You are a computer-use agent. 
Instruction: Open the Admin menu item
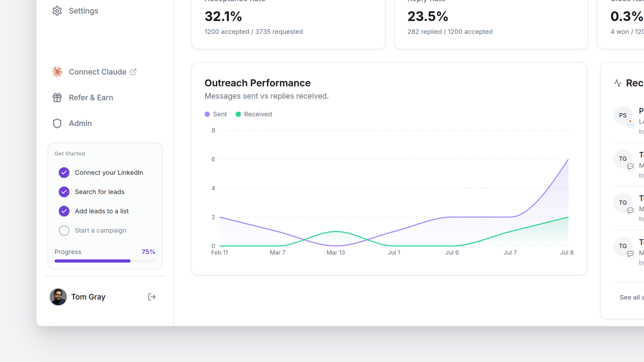click(x=80, y=123)
